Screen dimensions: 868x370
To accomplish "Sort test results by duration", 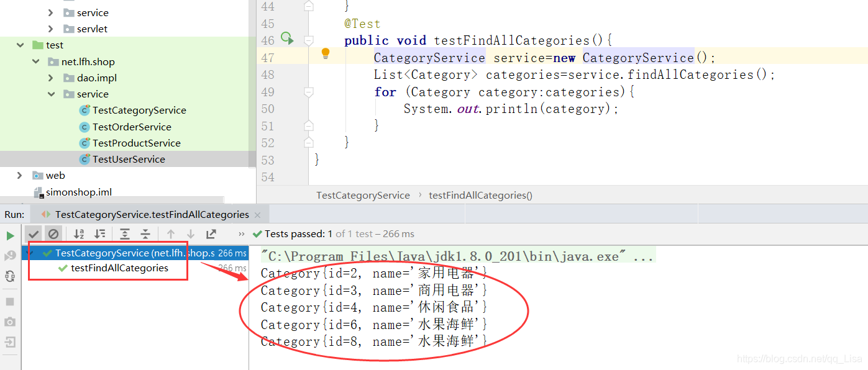I will [99, 234].
